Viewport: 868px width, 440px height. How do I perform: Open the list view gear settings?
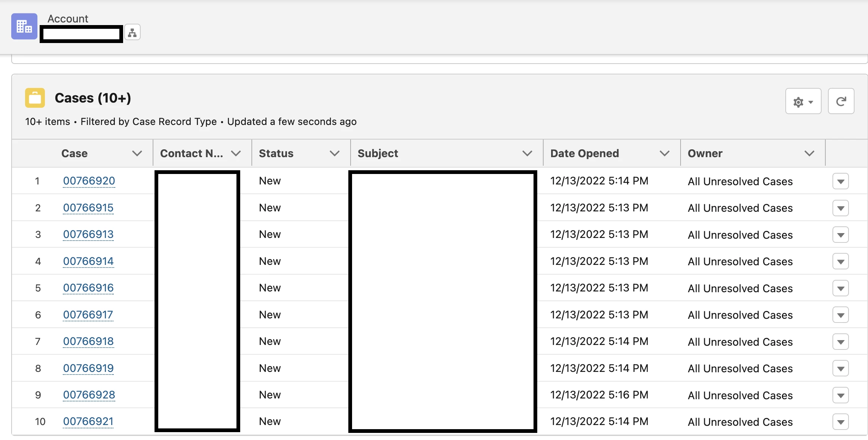[x=803, y=101]
